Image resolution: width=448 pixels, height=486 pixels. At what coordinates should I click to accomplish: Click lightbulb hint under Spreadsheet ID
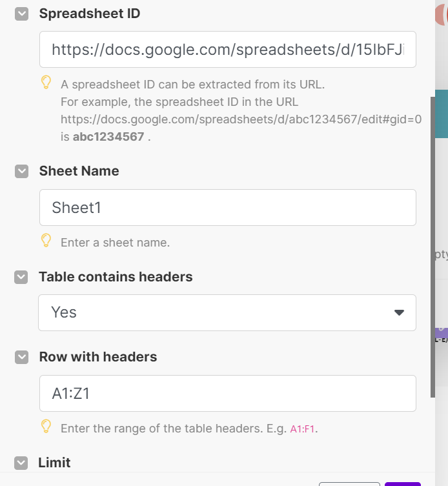pos(46,82)
